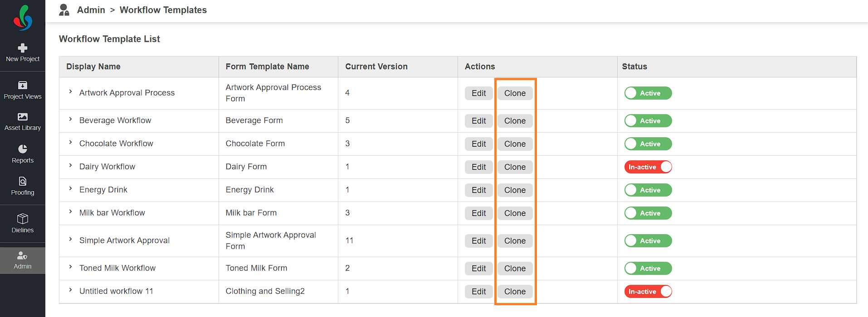Expand the Beverage Workflow row
Image resolution: width=868 pixels, height=317 pixels.
70,120
